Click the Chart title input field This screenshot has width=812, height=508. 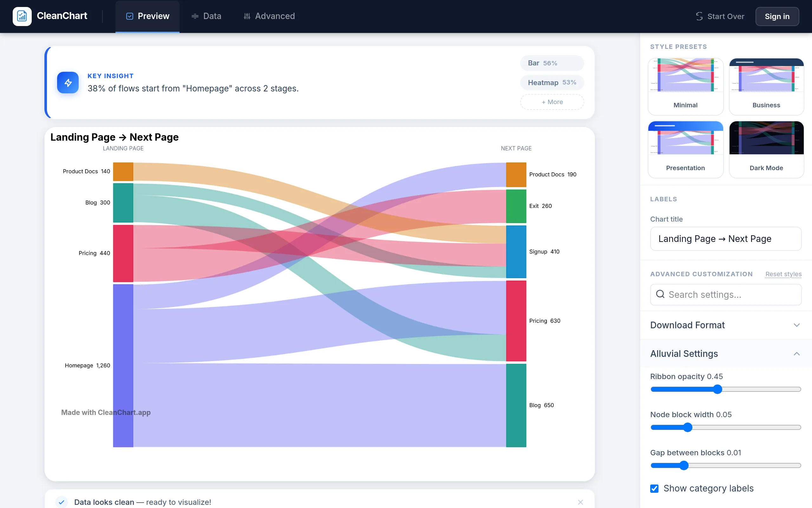pyautogui.click(x=726, y=239)
